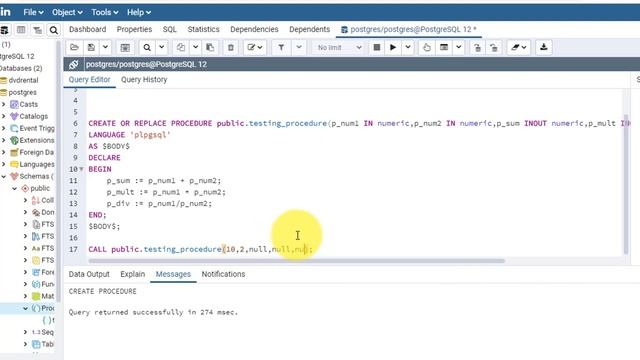640x360 pixels.
Task: Select the dvdrental database node
Action: [x=23, y=80]
